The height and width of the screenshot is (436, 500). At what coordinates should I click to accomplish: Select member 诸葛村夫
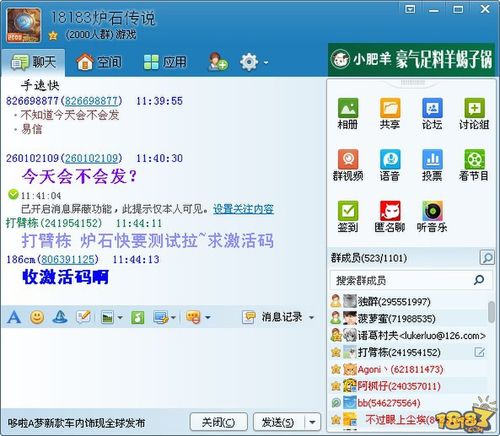[x=409, y=335]
